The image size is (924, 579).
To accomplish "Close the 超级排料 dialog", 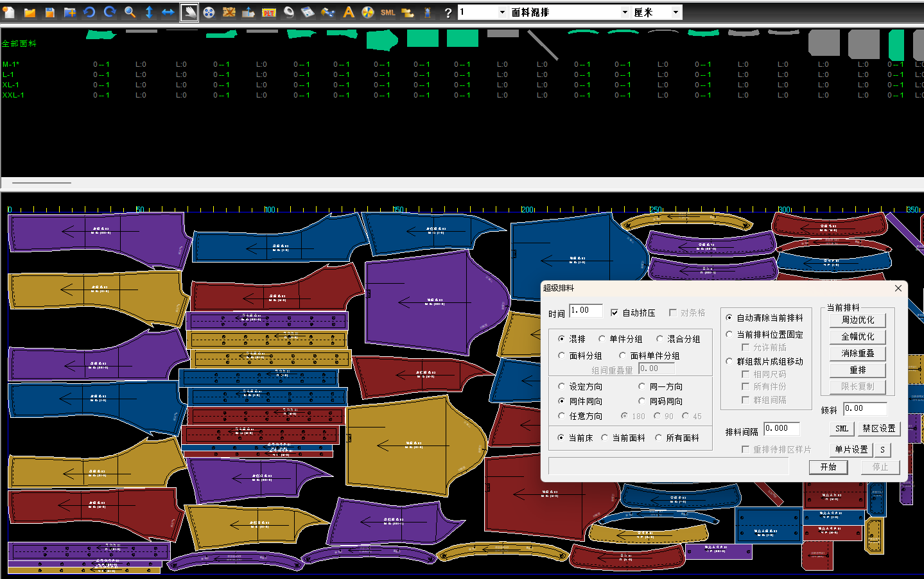I will [898, 288].
